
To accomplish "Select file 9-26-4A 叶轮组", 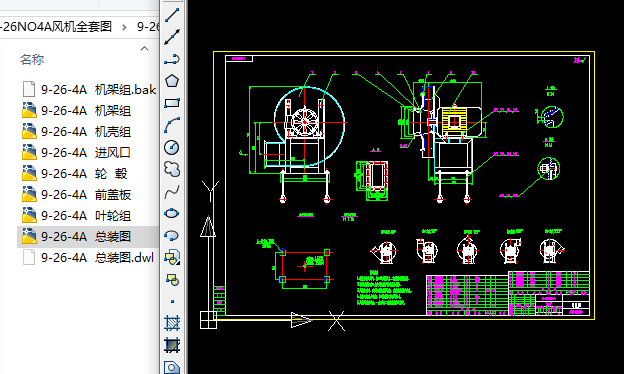I will 88,216.
